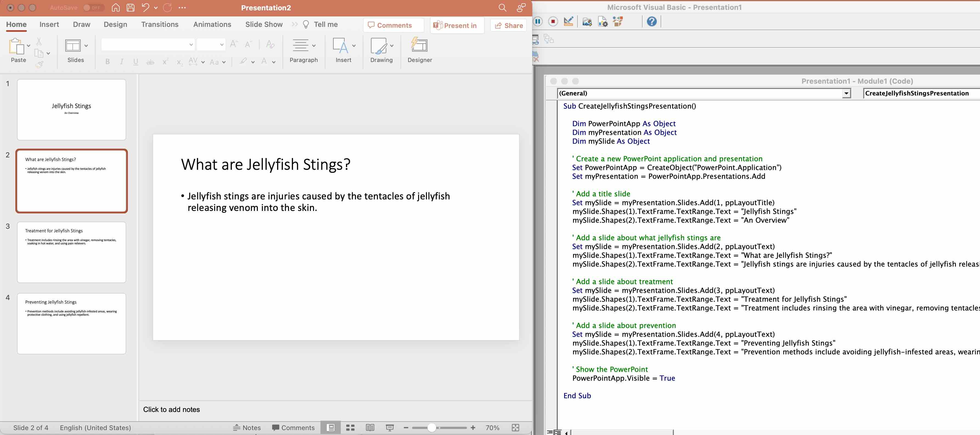Open the Object Browser in Visual Basic

[x=618, y=22]
